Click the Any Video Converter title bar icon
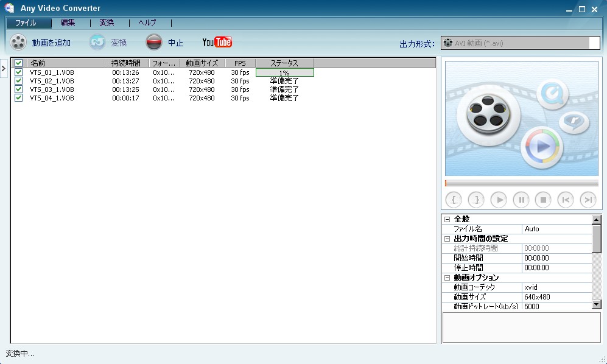Screen dimensions: 607x364 [x=9, y=8]
